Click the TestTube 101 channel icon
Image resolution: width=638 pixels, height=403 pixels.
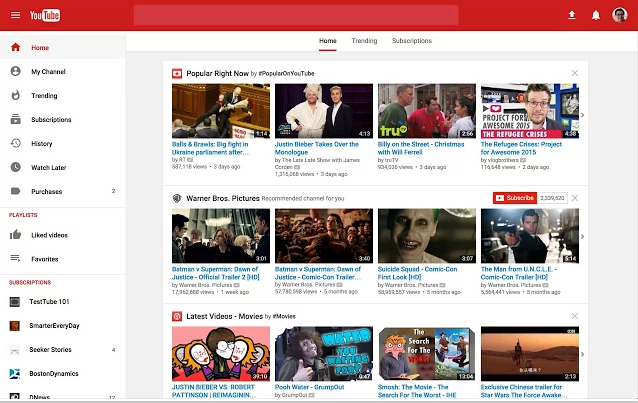point(15,302)
